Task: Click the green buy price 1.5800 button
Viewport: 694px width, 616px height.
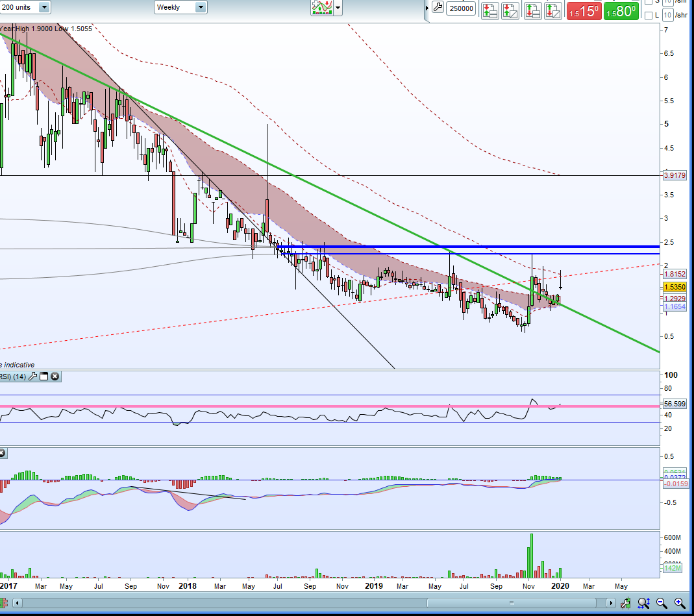Action: [x=621, y=11]
